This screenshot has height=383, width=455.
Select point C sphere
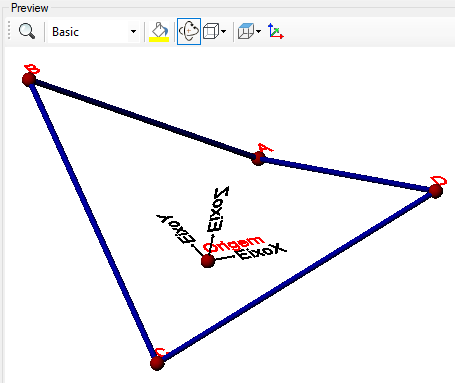pos(157,363)
